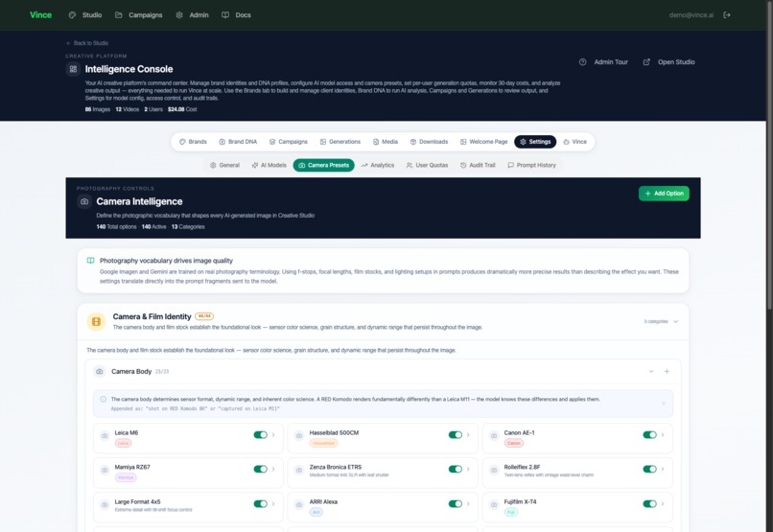This screenshot has width=773, height=532.
Task: Click the Leica M6 camera icon
Action: tap(105, 436)
